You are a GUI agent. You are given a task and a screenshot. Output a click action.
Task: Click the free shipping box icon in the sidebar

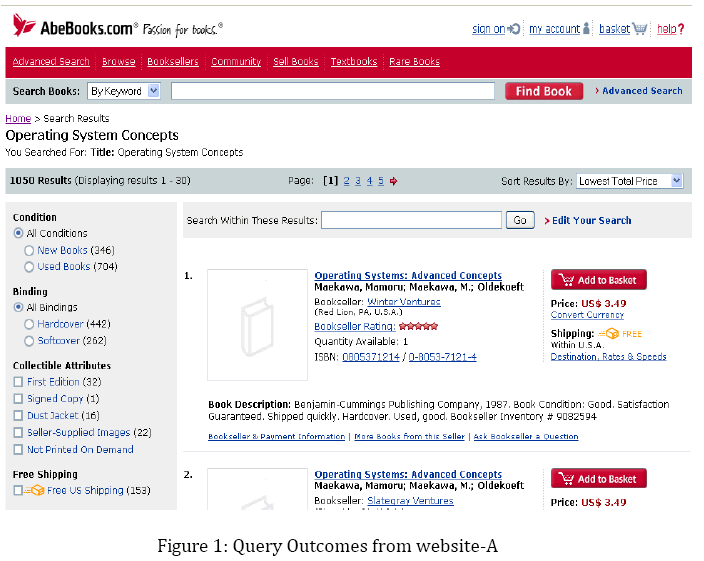[x=34, y=491]
